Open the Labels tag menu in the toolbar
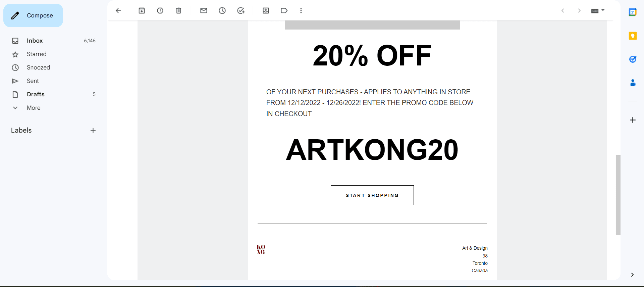The height and width of the screenshot is (287, 644). tap(284, 11)
